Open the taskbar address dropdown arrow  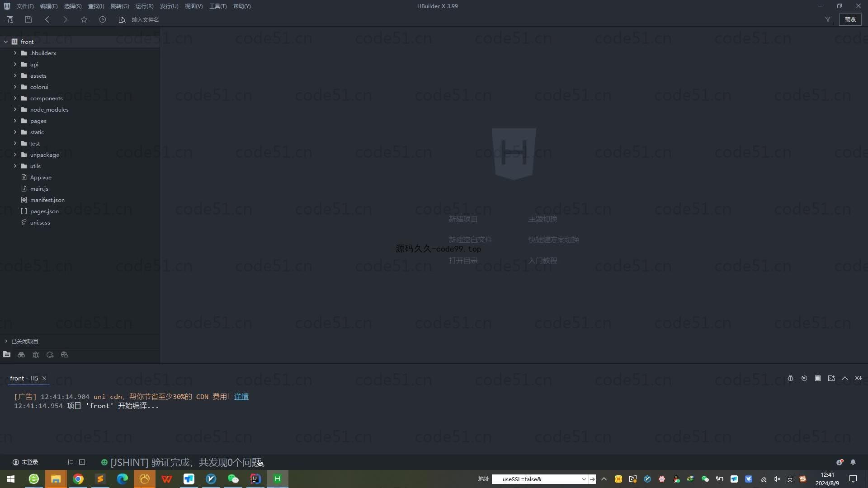pyautogui.click(x=584, y=479)
